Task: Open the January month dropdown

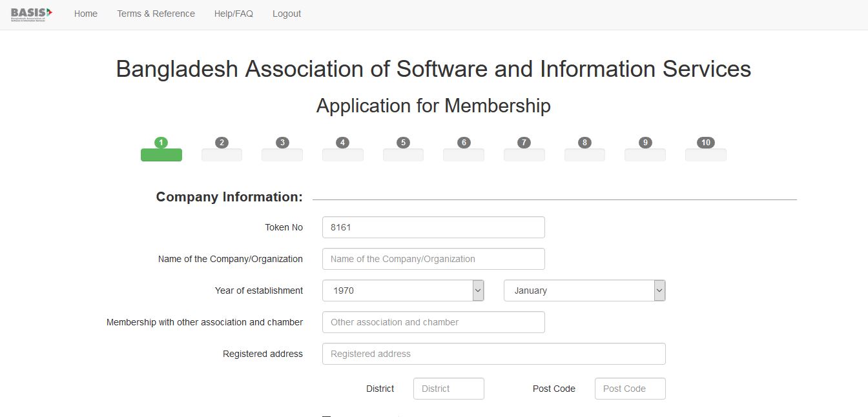Action: tap(584, 290)
